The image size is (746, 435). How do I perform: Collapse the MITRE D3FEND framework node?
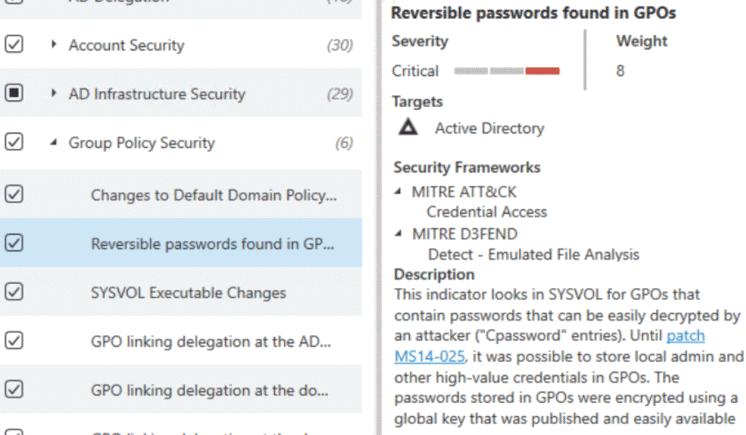[x=398, y=233]
